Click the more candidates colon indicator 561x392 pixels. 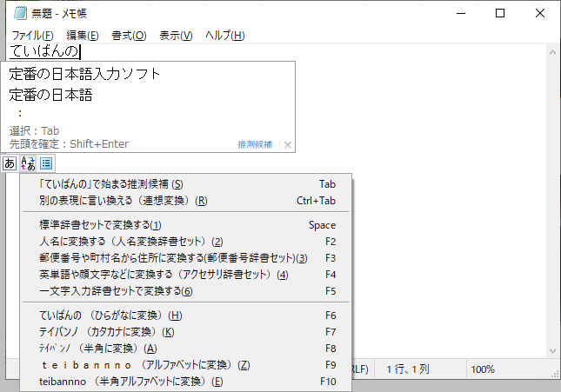(20, 113)
